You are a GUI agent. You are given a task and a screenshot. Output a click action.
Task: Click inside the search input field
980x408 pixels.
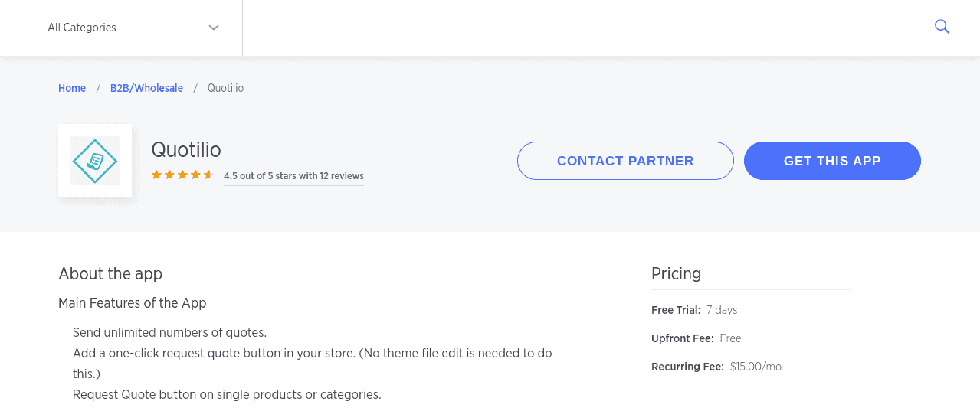(x=582, y=28)
